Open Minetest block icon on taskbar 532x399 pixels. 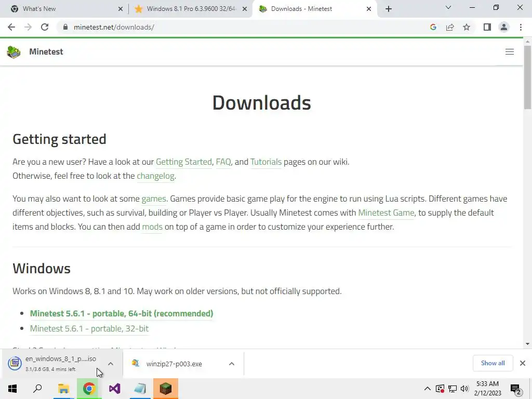coord(166,389)
